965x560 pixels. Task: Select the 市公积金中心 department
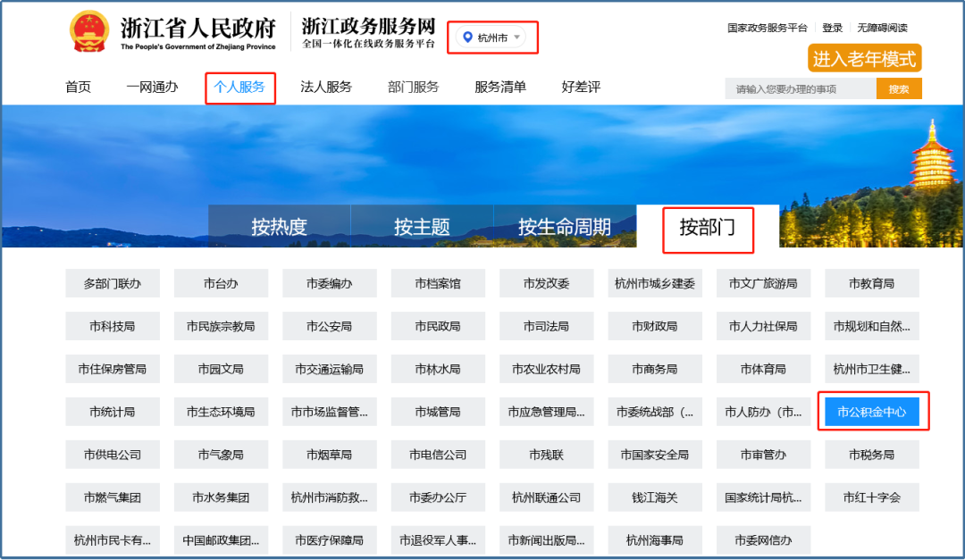point(872,412)
